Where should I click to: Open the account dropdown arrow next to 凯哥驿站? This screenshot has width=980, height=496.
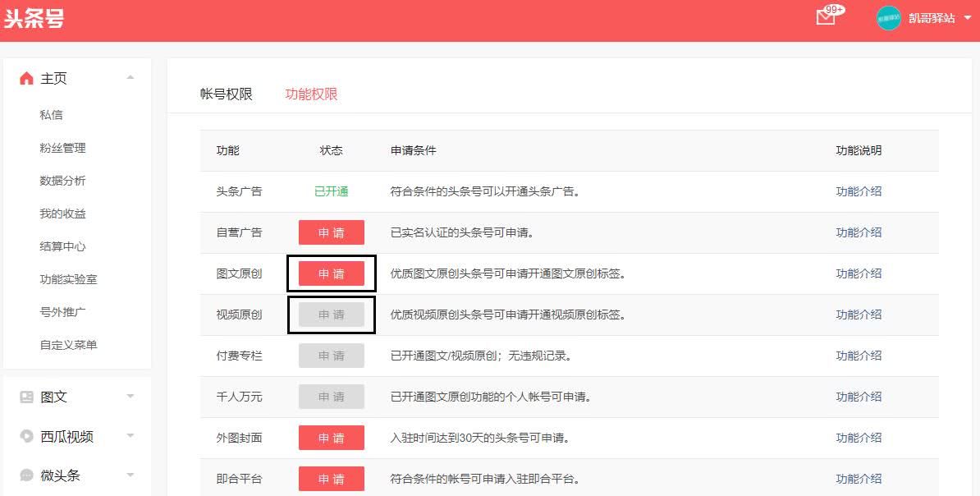(x=968, y=18)
